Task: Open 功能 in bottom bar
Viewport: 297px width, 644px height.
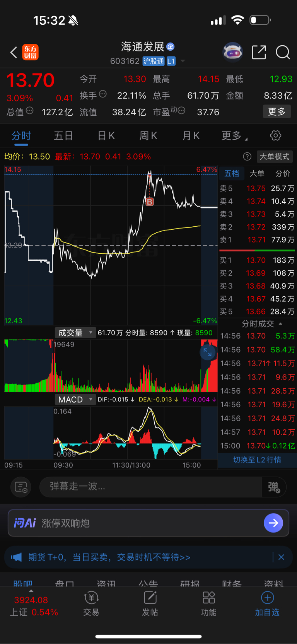Action: point(209,604)
